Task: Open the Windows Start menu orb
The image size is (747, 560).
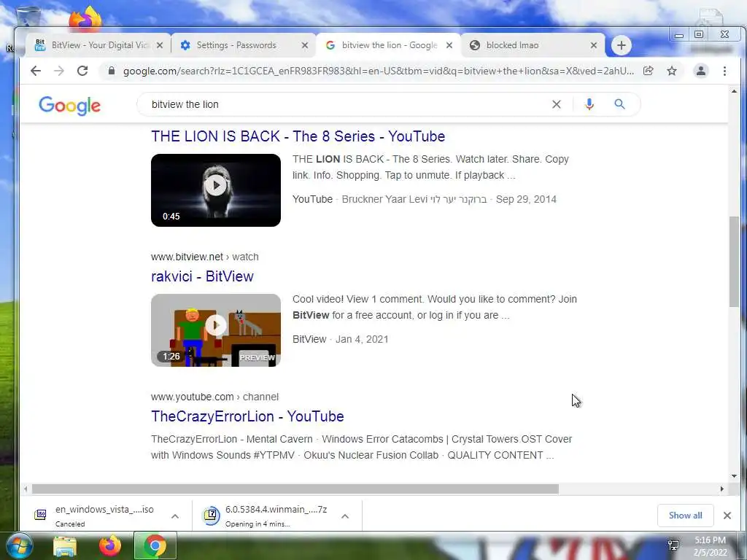Action: 20,545
